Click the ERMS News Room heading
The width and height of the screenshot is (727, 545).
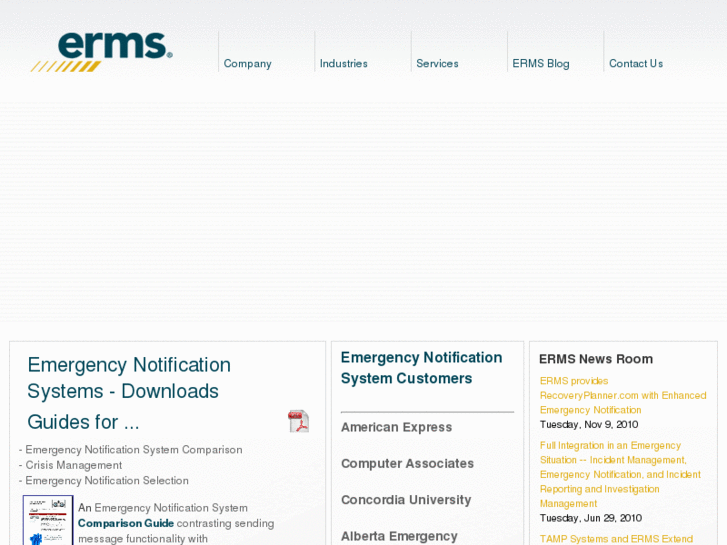click(596, 359)
